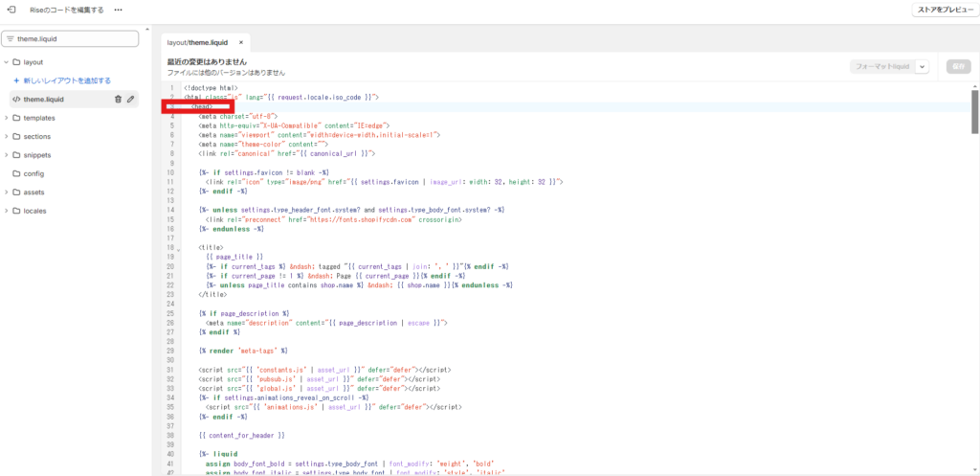
Task: Open dropdown arrow beside フォーマットliquid
Action: [923, 67]
